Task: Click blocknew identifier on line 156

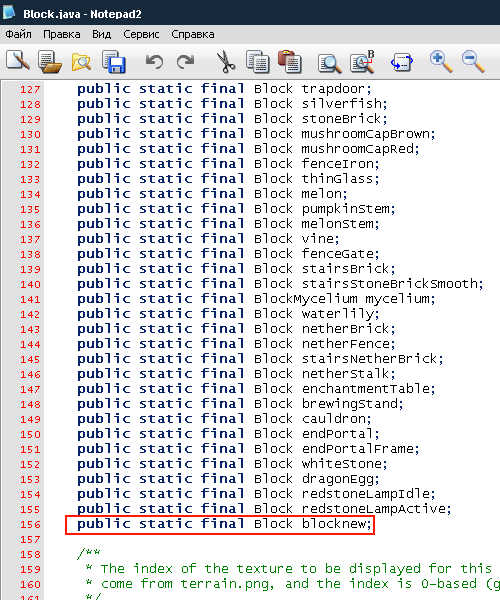Action: click(334, 524)
